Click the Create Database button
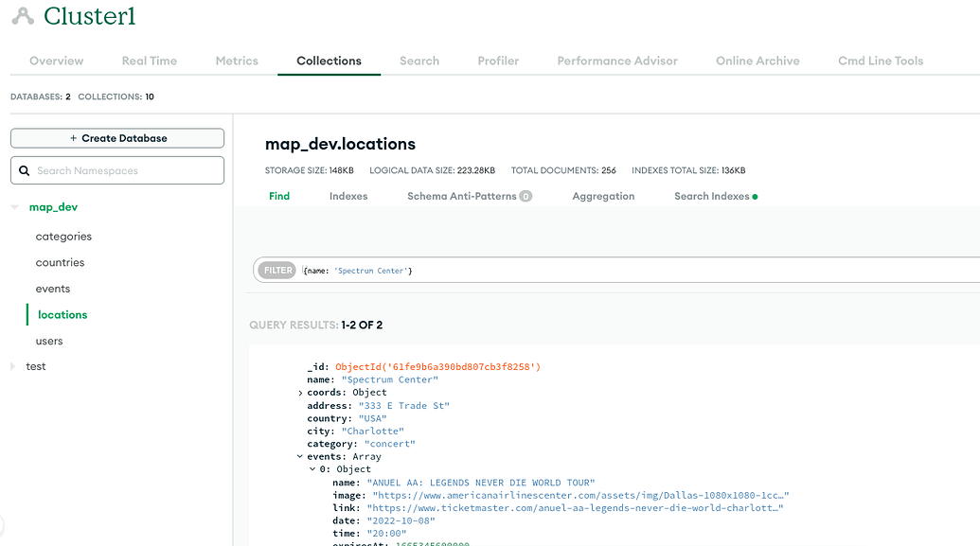Screen dimensions: 980x546 tap(117, 138)
